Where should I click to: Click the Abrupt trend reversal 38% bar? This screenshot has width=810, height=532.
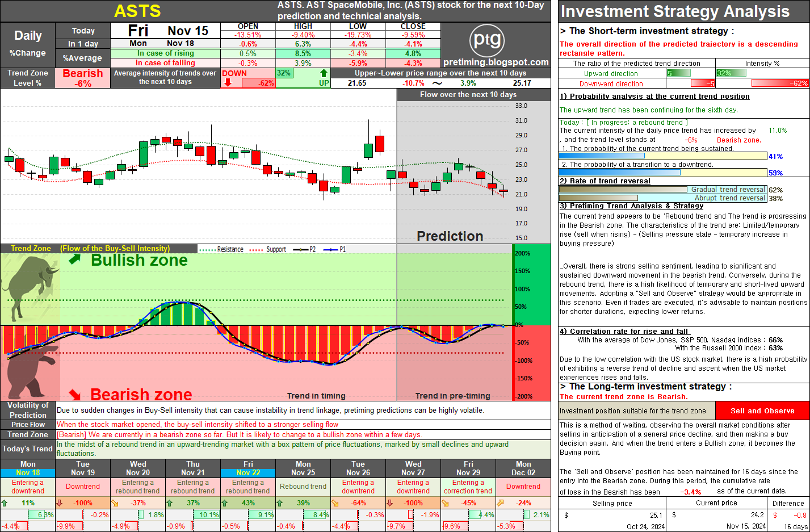(663, 198)
